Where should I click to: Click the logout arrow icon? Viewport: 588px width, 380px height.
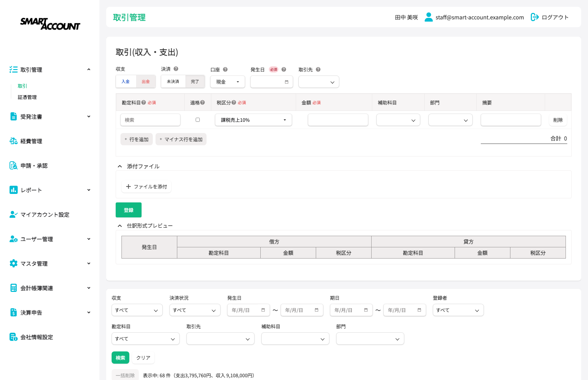click(535, 17)
